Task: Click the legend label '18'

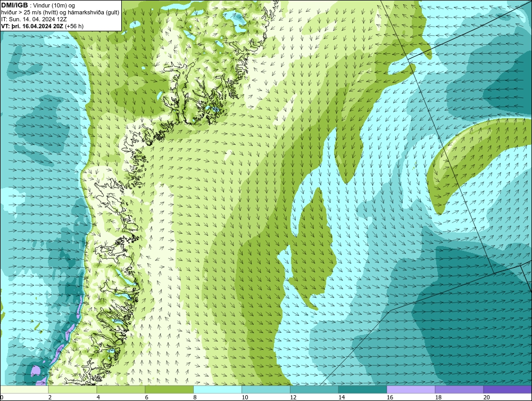Action: pos(438,397)
